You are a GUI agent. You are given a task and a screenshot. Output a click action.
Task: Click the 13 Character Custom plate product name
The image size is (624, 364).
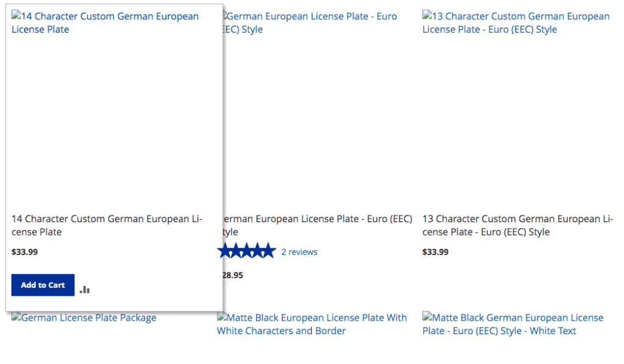click(517, 225)
